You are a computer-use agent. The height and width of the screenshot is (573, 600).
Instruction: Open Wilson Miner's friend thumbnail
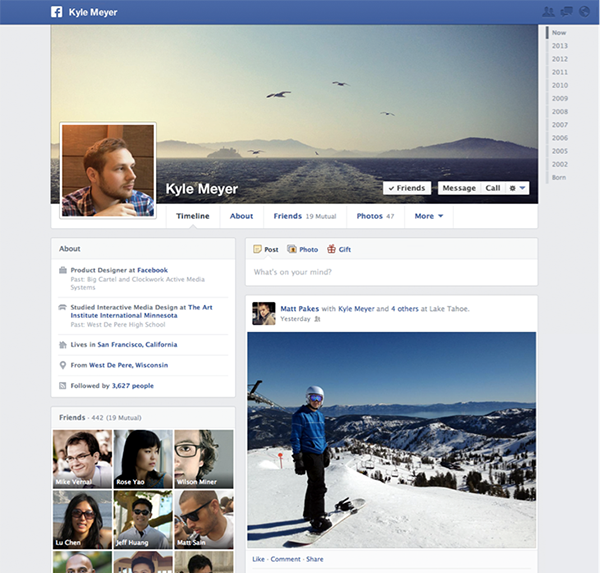(x=204, y=459)
